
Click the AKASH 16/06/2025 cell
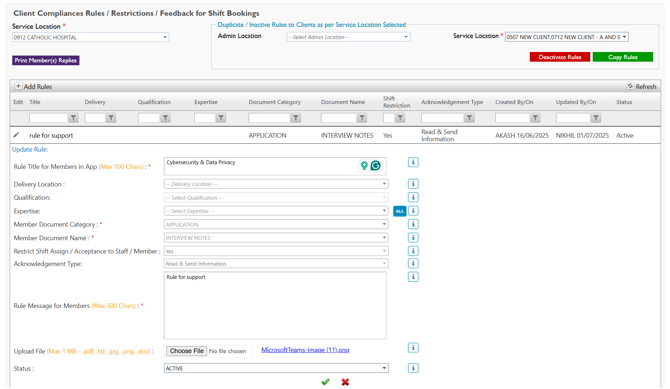[x=522, y=136]
